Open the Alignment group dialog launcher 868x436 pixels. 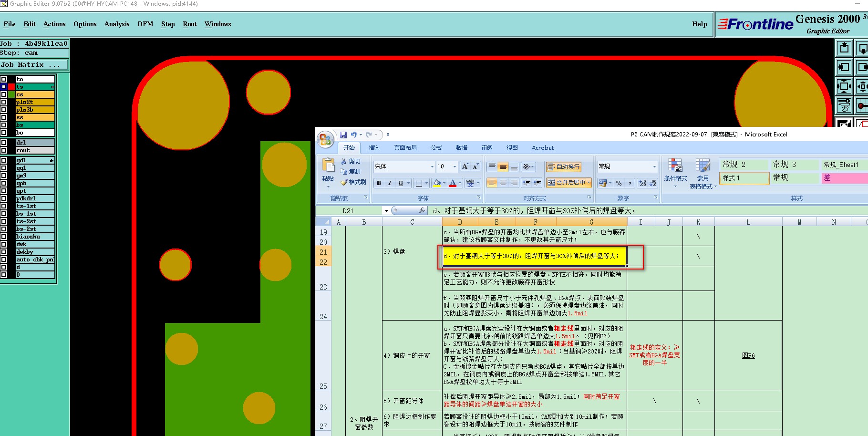[589, 197]
